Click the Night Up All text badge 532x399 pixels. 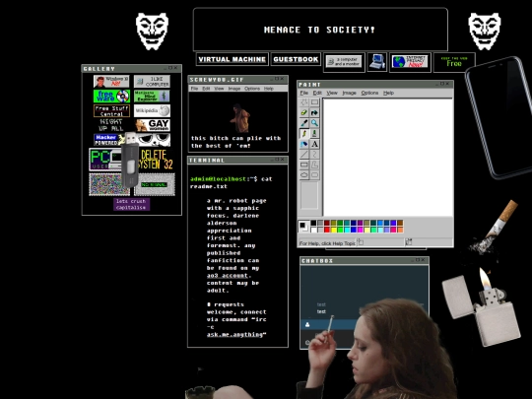[111, 125]
